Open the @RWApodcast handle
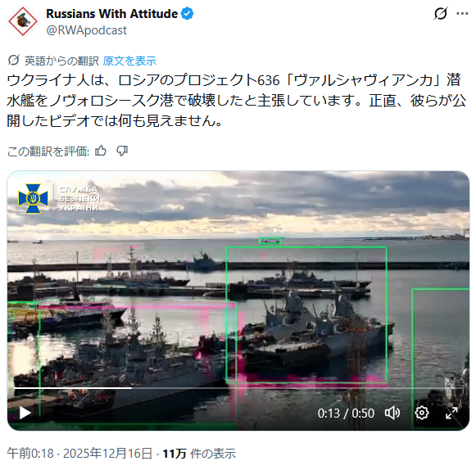 (x=87, y=30)
